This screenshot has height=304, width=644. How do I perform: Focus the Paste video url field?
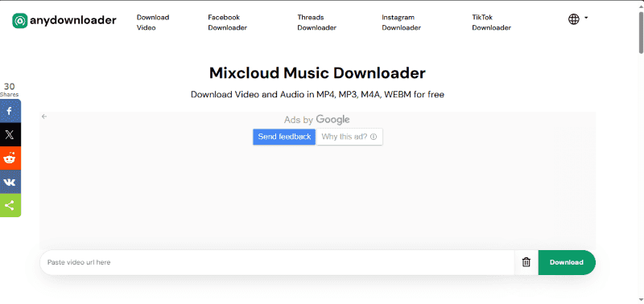277,262
